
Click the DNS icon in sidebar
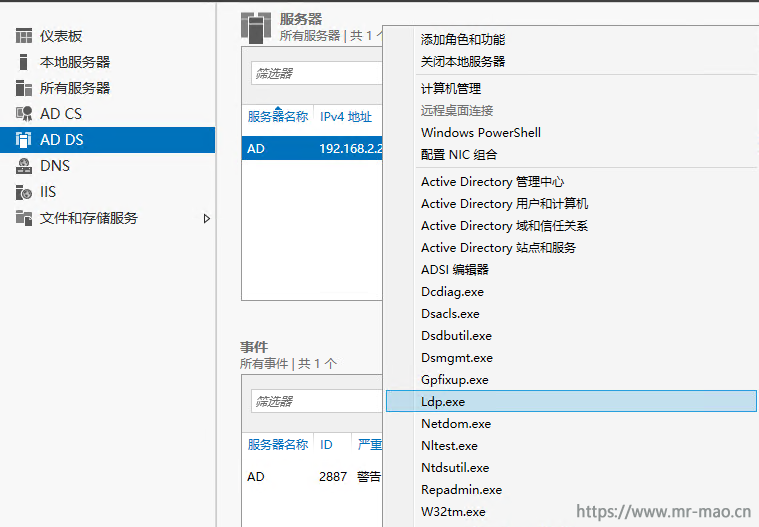(24, 166)
